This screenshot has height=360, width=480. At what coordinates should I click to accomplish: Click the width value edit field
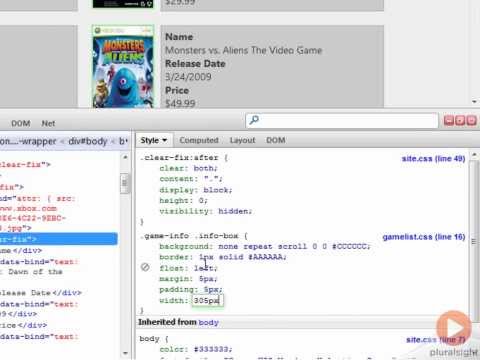(x=207, y=301)
